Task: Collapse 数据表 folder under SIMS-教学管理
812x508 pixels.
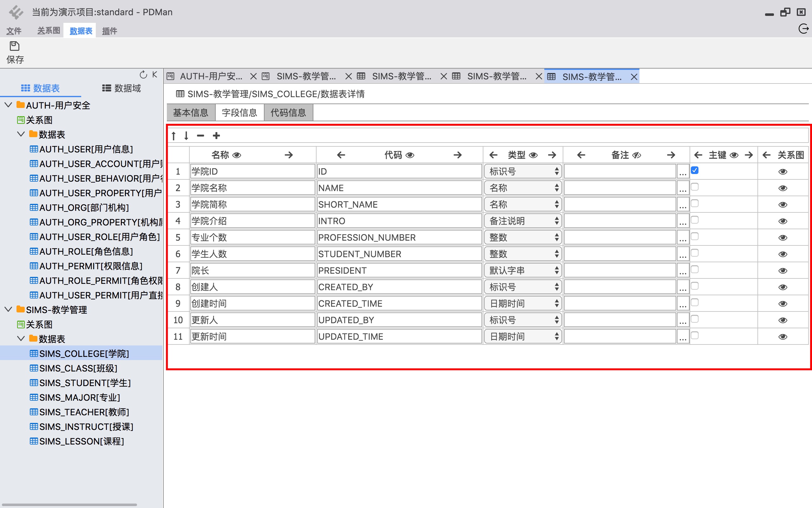Action: point(21,339)
